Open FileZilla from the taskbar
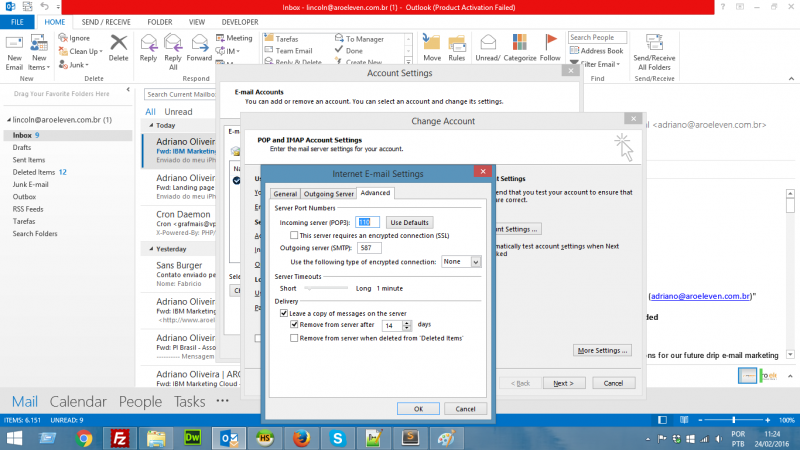The image size is (800, 450). [120, 437]
